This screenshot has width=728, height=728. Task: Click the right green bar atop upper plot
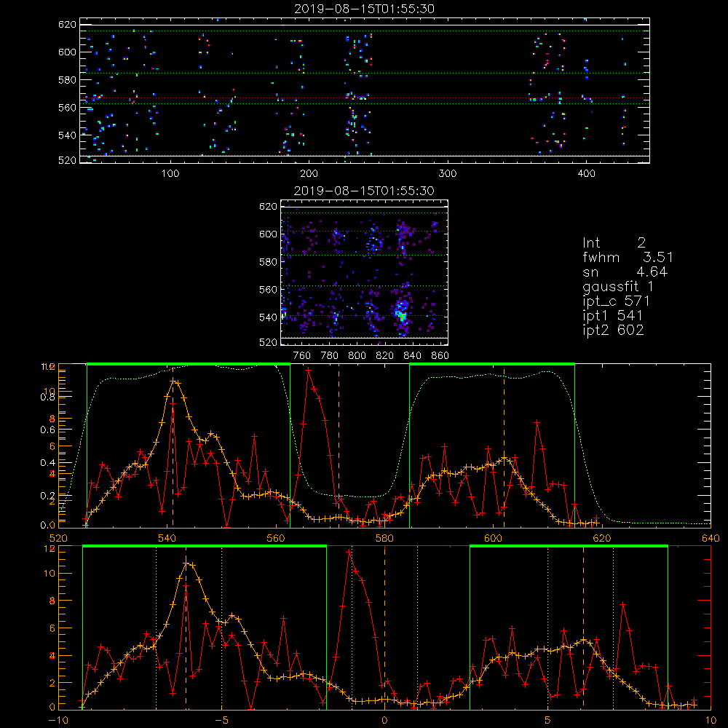click(x=492, y=364)
